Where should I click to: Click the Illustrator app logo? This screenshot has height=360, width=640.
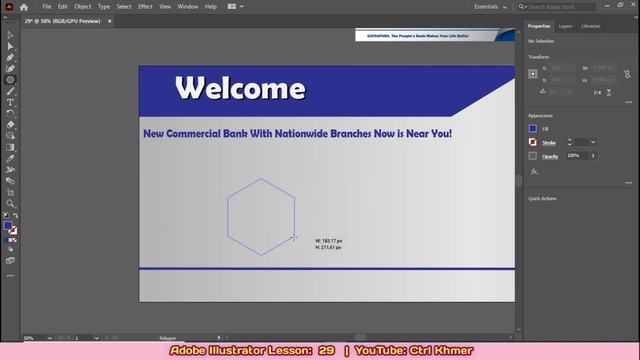(x=9, y=7)
